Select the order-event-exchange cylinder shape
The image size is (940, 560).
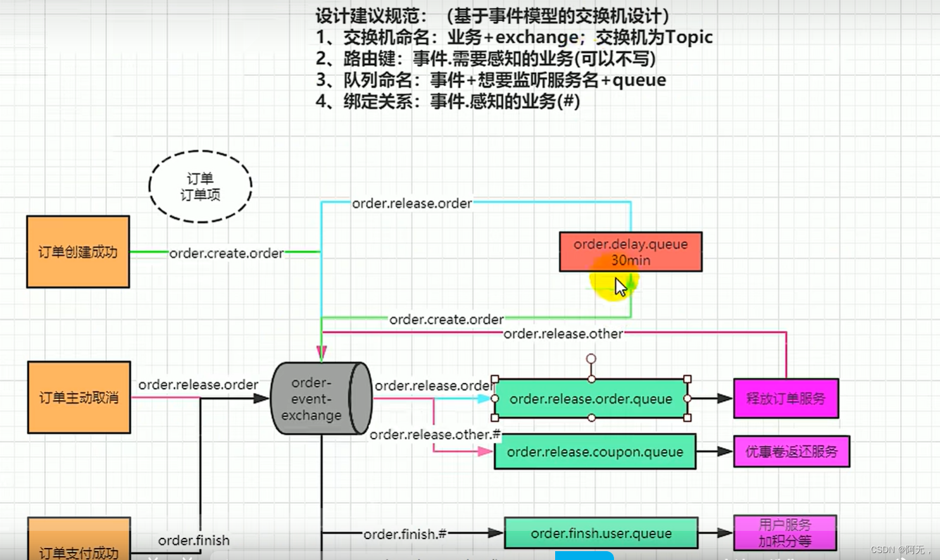[321, 398]
